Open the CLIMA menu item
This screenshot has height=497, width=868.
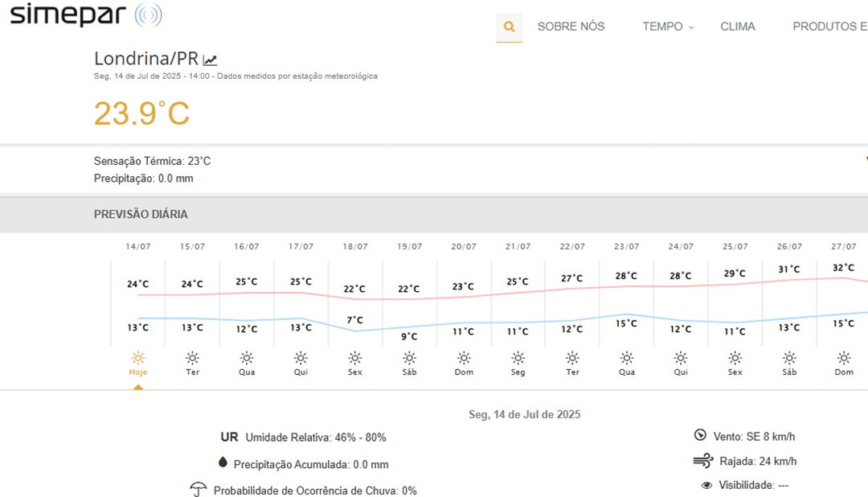pos(737,27)
